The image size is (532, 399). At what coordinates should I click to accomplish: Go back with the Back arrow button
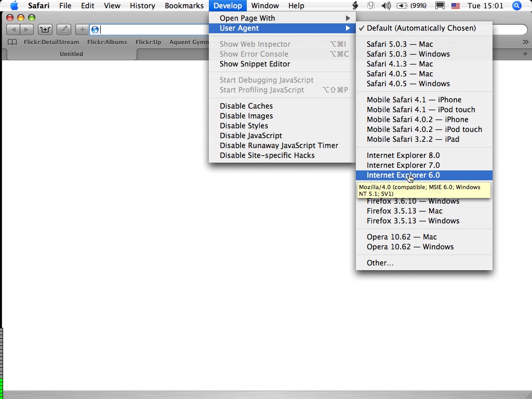tap(13, 30)
